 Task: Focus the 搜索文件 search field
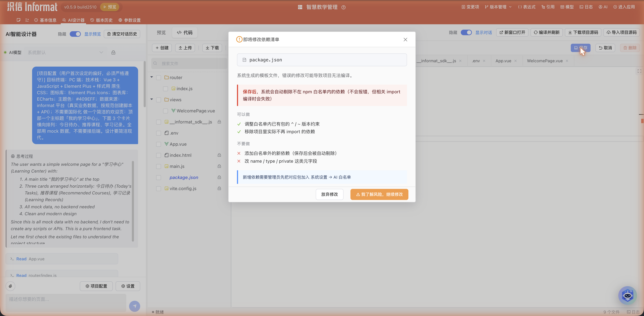point(189,63)
